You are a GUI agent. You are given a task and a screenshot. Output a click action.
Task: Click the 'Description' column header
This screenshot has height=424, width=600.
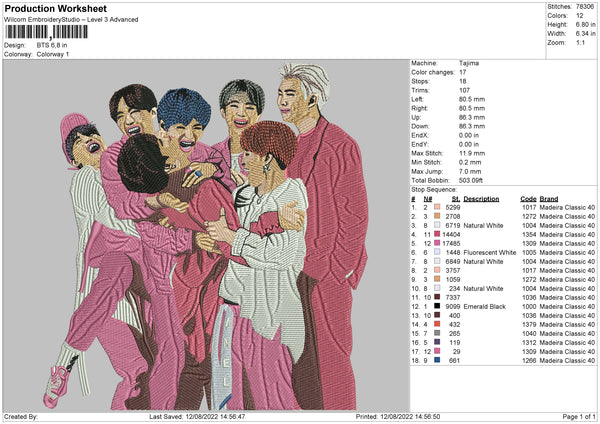(x=481, y=199)
